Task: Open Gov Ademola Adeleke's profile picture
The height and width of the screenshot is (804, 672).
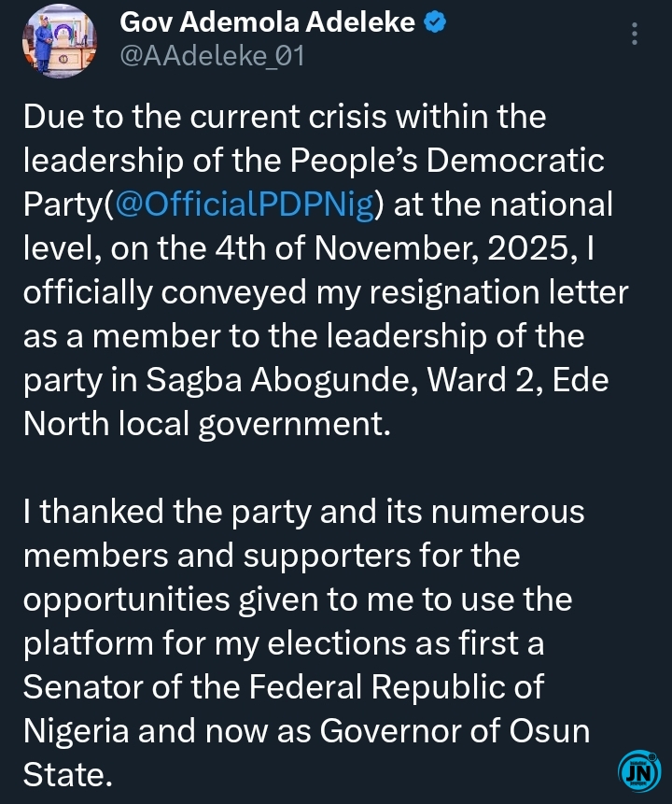Action: pyautogui.click(x=58, y=39)
